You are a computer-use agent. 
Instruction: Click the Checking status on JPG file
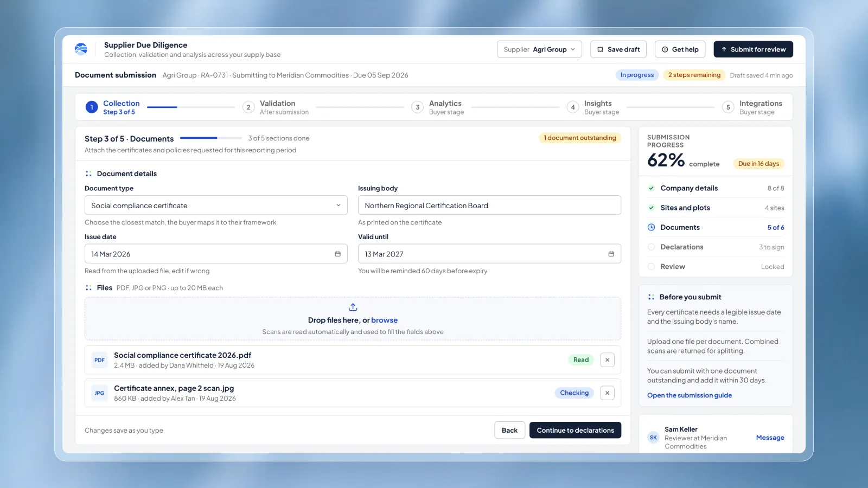pos(574,393)
